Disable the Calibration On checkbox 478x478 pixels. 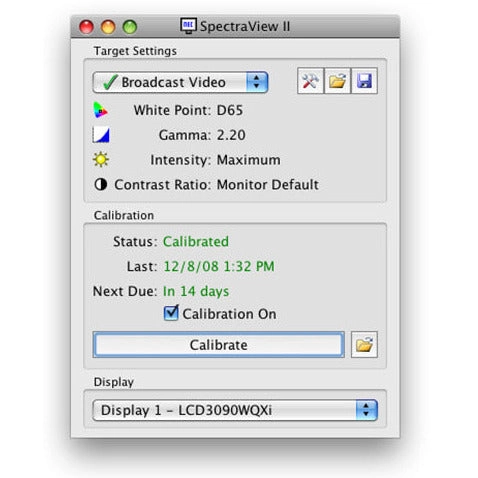click(171, 313)
